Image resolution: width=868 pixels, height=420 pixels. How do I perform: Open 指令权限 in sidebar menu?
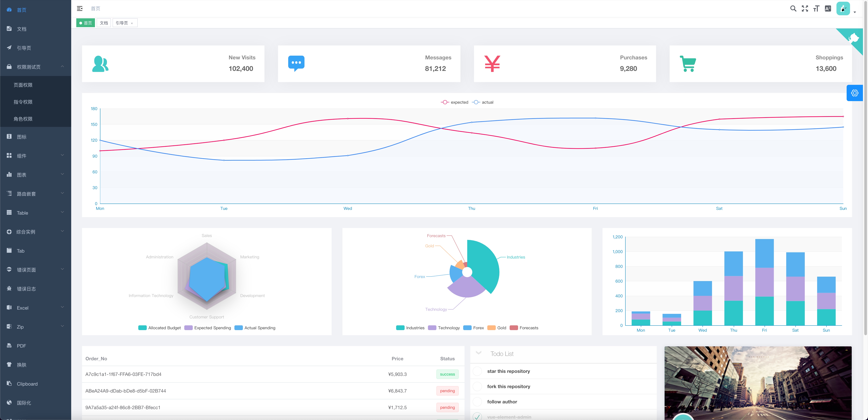click(23, 102)
